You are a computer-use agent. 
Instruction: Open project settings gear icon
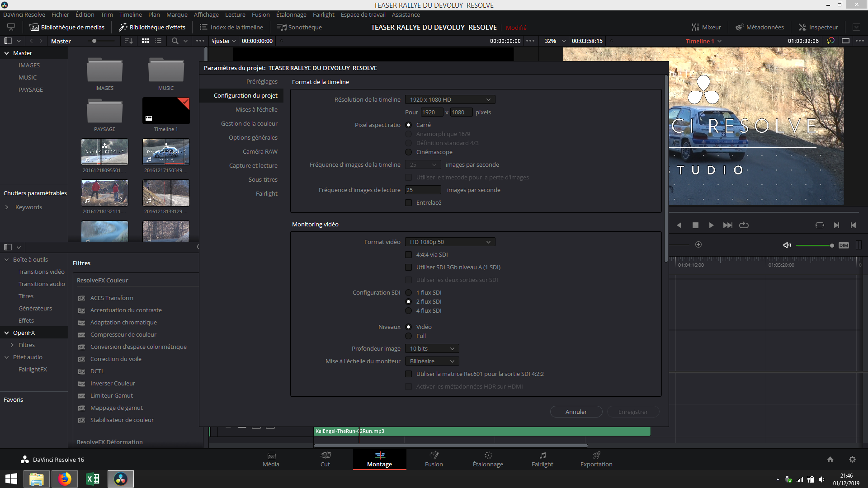[x=852, y=460]
